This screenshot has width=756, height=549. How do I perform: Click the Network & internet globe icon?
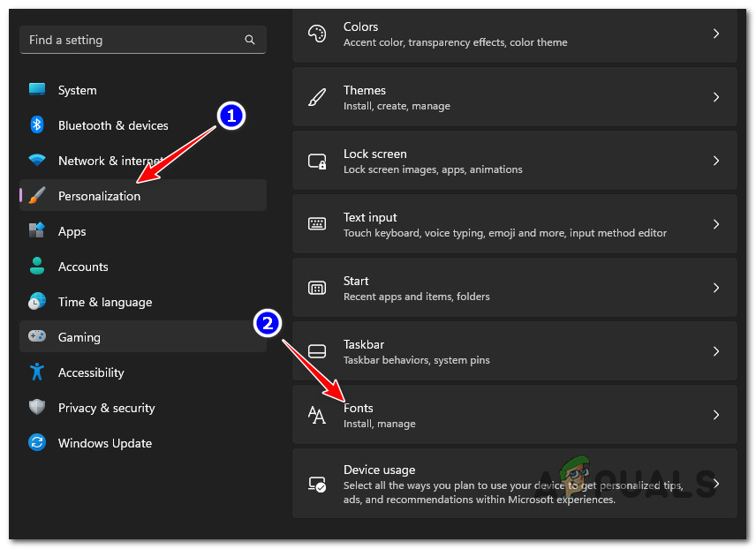point(37,161)
